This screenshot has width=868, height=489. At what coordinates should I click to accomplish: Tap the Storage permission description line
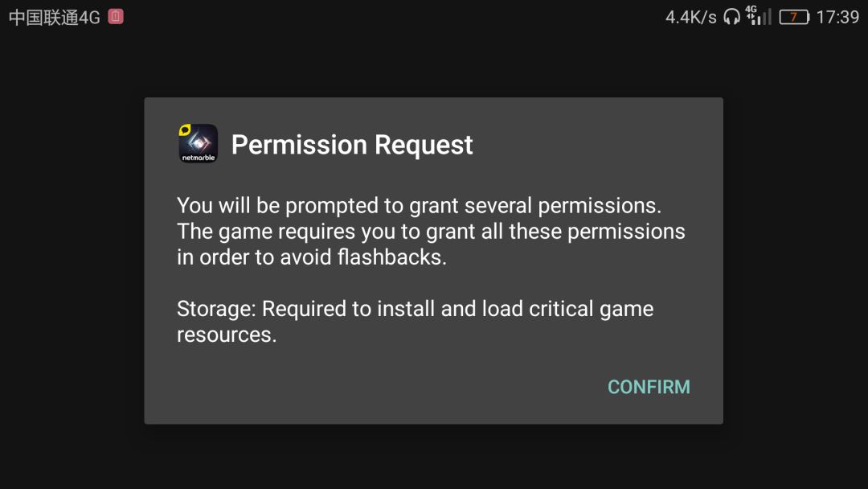coord(415,309)
